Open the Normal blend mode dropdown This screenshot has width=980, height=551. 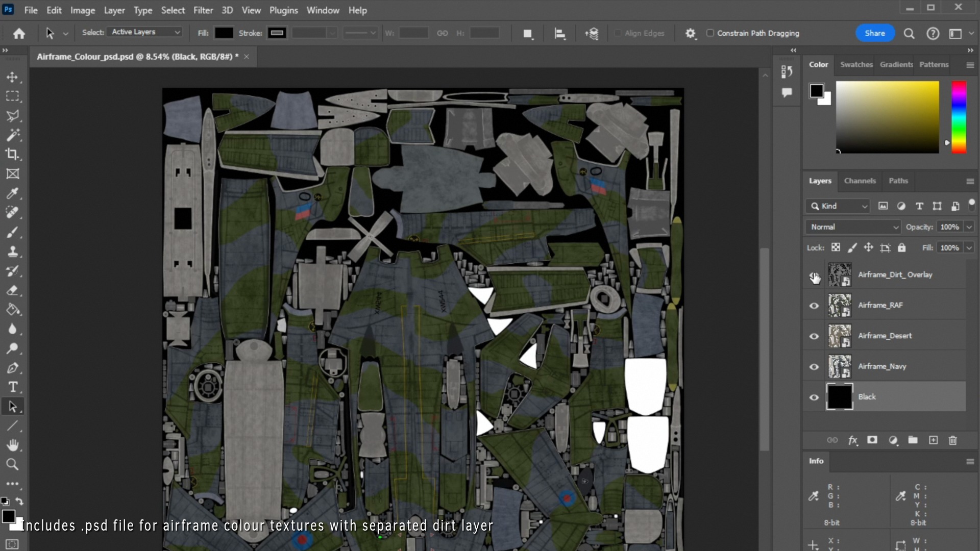[x=853, y=227]
